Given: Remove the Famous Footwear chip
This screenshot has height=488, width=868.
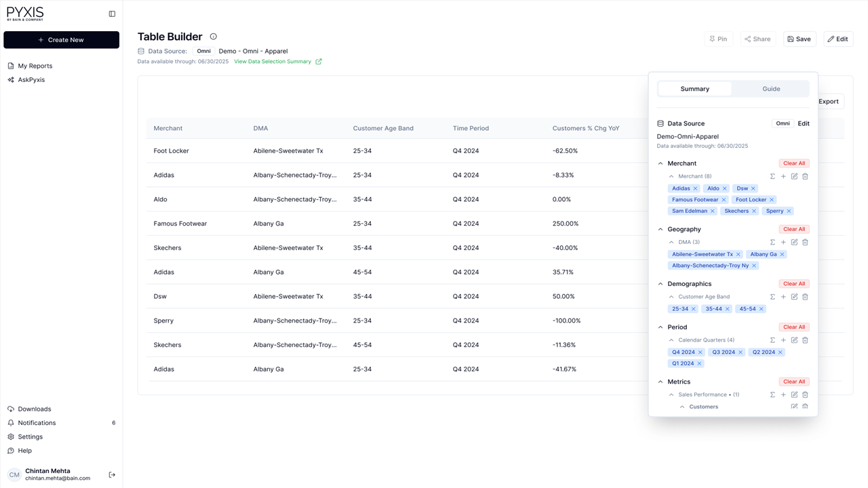Looking at the screenshot, I should (724, 200).
